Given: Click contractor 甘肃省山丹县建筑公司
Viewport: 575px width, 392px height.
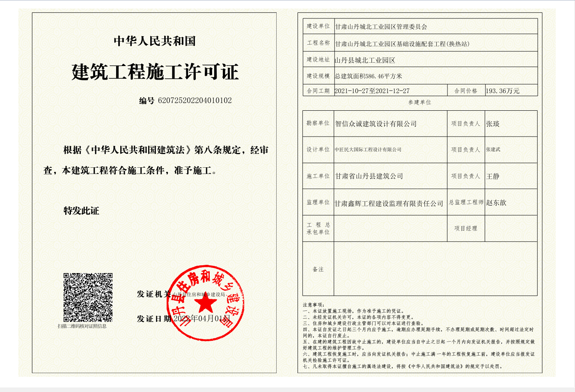Looking at the screenshot, I should pyautogui.click(x=369, y=176).
